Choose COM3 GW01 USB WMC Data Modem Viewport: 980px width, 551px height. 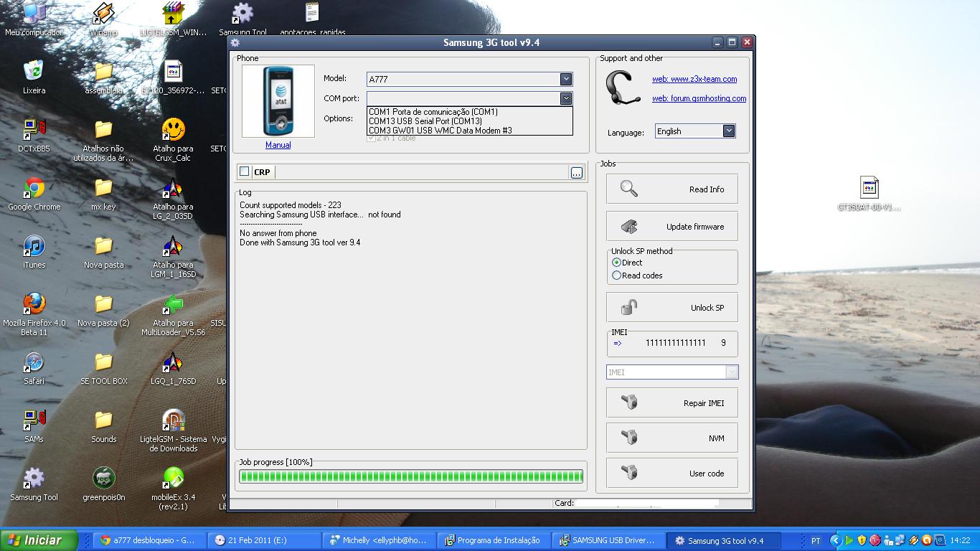tap(469, 131)
